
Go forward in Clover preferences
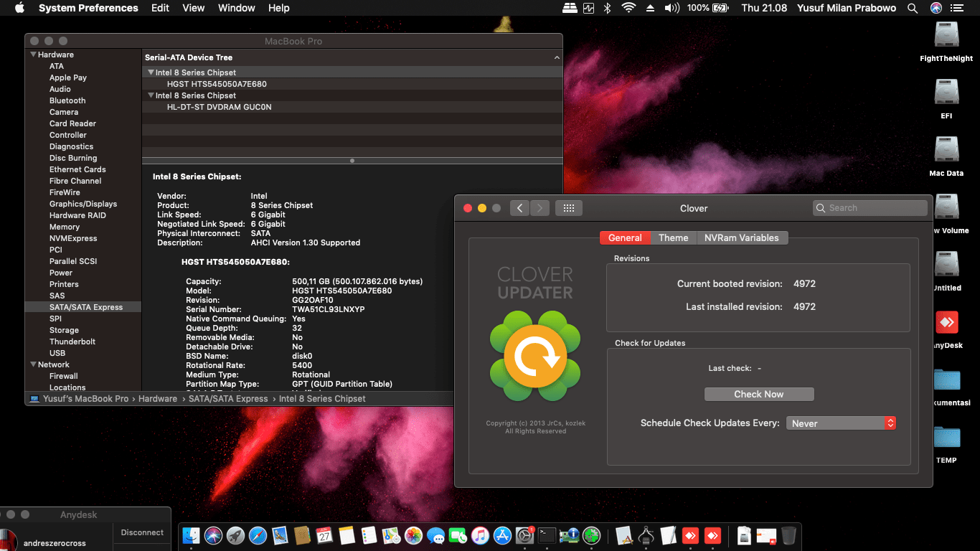(x=540, y=208)
